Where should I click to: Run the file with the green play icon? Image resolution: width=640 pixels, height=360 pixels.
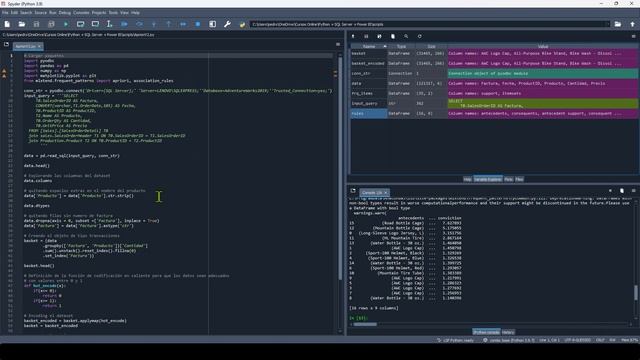tap(66, 24)
